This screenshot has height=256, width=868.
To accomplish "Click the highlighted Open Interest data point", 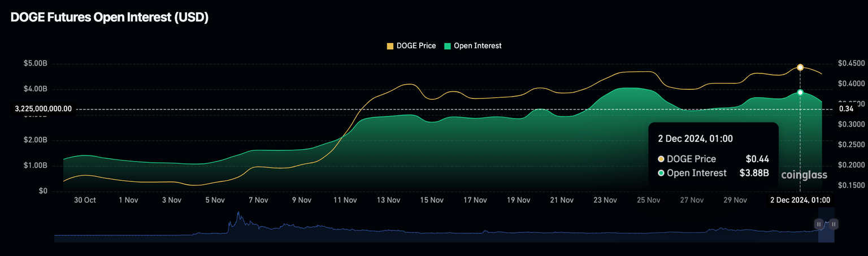I will coord(800,92).
